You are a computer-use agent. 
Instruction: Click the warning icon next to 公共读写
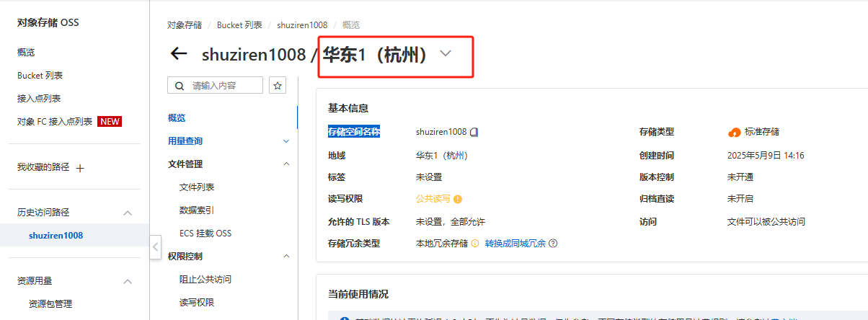tap(458, 199)
